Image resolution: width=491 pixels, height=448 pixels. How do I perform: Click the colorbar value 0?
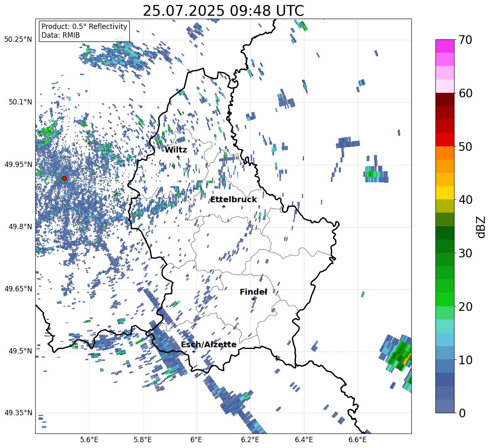pyautogui.click(x=462, y=413)
